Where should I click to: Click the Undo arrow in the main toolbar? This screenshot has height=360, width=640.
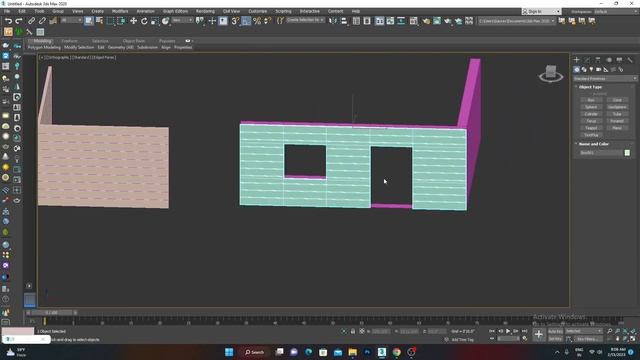pyautogui.click(x=8, y=20)
